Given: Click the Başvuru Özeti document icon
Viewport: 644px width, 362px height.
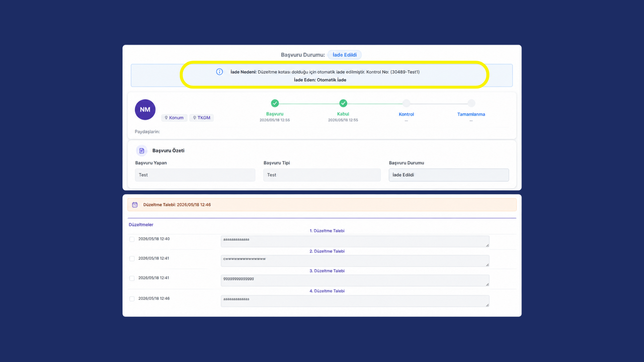Looking at the screenshot, I should pos(142,151).
